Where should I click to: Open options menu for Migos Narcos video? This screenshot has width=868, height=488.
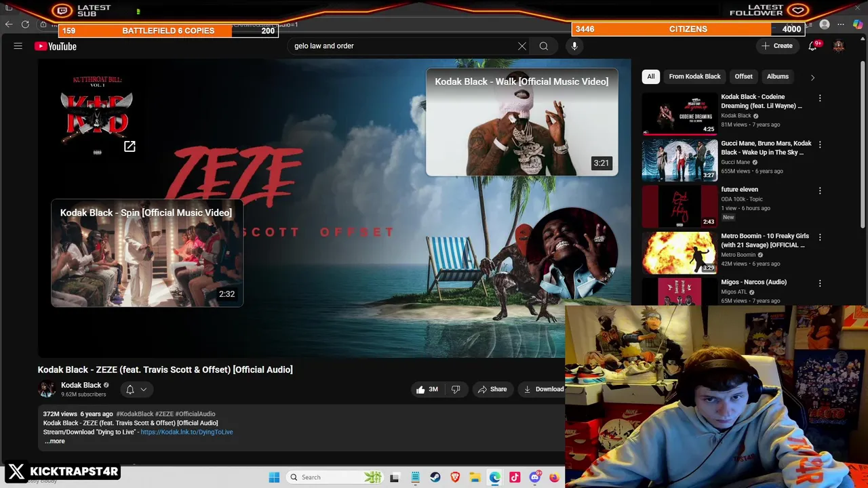(820, 283)
